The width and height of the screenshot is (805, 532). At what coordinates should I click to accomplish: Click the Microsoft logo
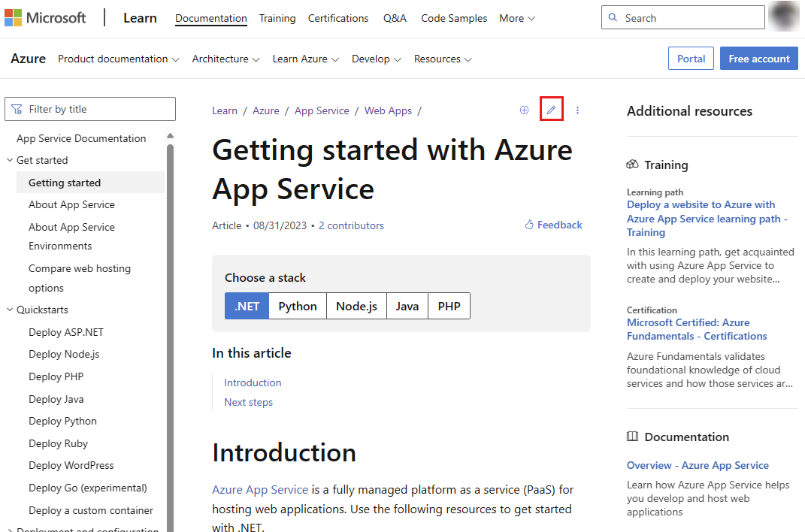(46, 18)
